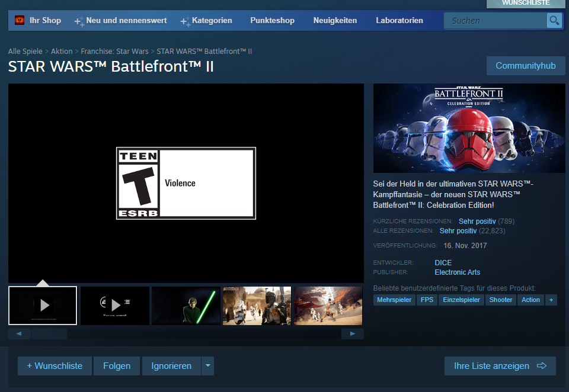Click the thumbnail strip scrollbar handle
The height and width of the screenshot is (392, 569).
coord(49,333)
